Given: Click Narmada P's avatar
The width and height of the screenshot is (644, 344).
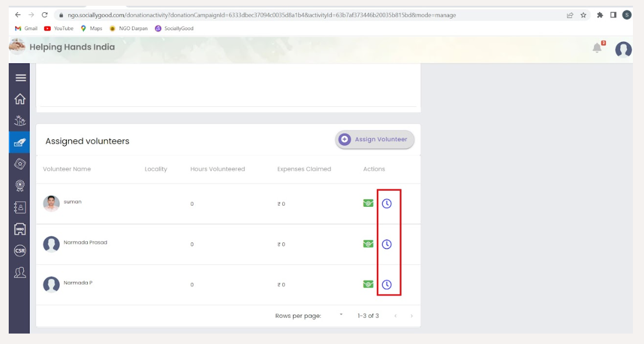Looking at the screenshot, I should tap(51, 284).
